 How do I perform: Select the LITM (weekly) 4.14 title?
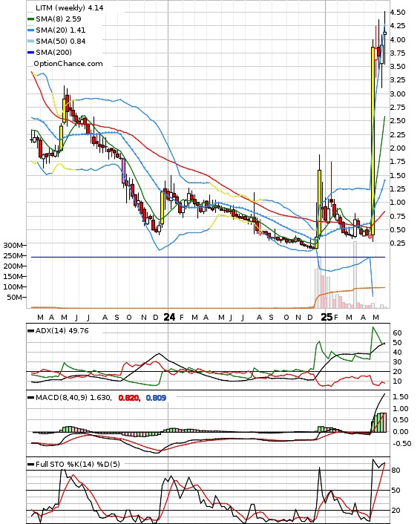[70, 7]
